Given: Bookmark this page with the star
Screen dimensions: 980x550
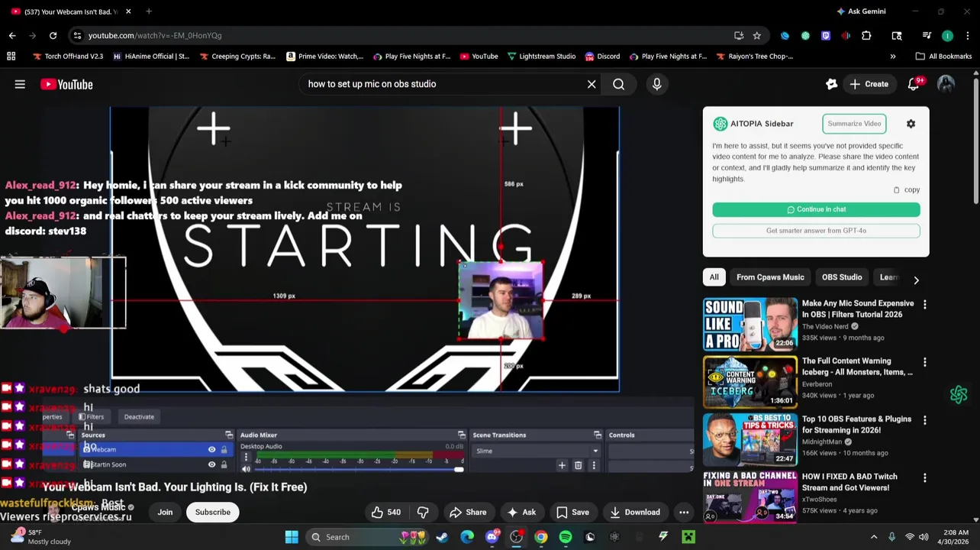Looking at the screenshot, I should click(x=756, y=35).
